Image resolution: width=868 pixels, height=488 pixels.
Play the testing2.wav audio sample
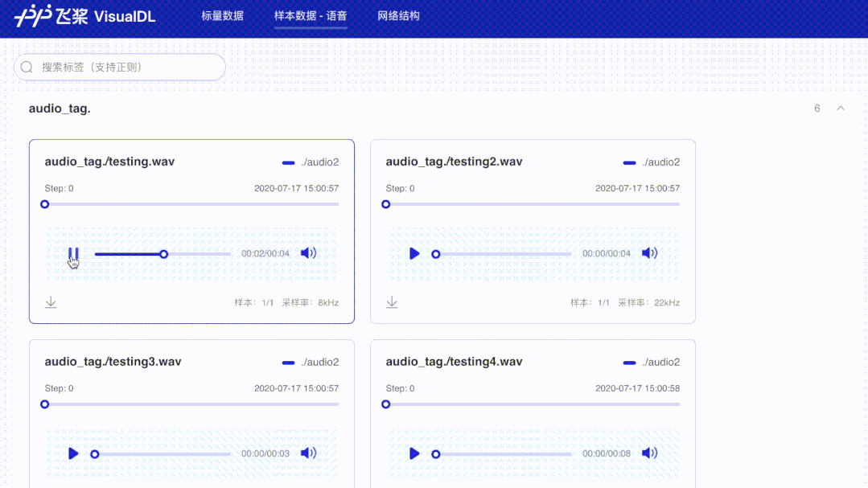pyautogui.click(x=414, y=253)
